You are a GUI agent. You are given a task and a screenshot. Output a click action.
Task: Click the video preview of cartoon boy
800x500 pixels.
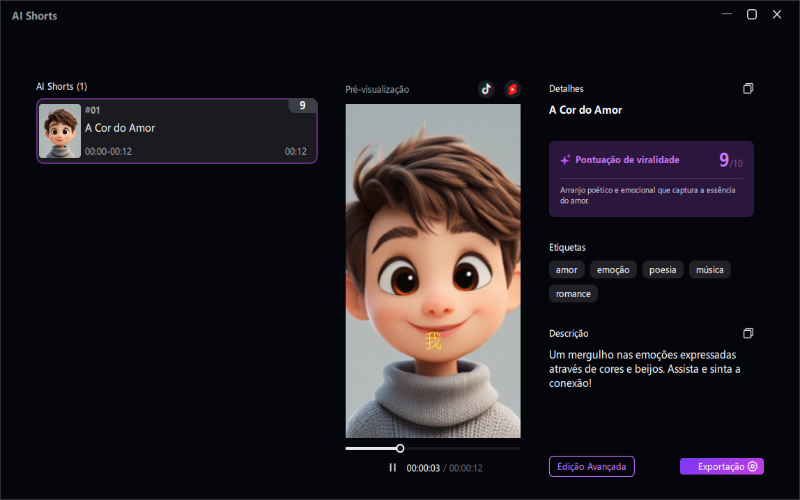(433, 270)
